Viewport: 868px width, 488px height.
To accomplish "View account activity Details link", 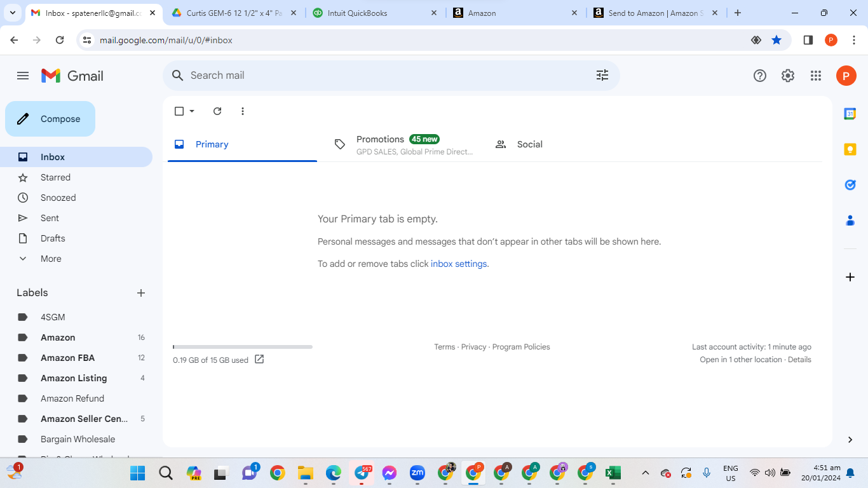I will point(799,360).
